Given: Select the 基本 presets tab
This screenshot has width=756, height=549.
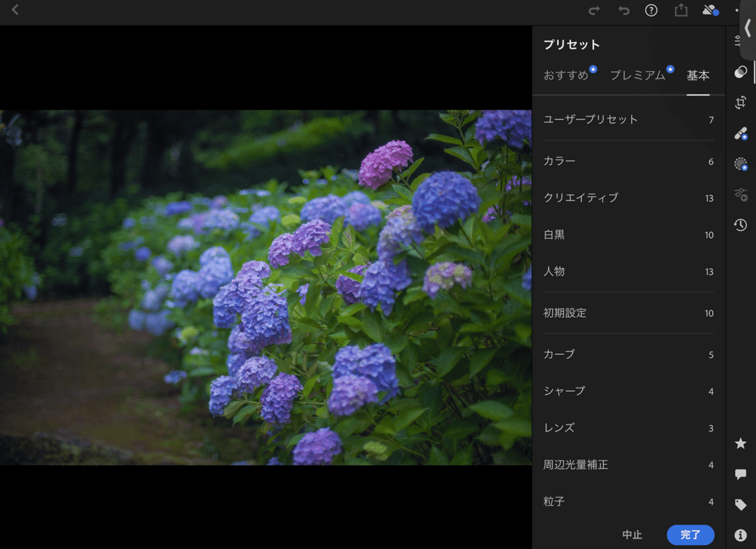Looking at the screenshot, I should pyautogui.click(x=698, y=76).
